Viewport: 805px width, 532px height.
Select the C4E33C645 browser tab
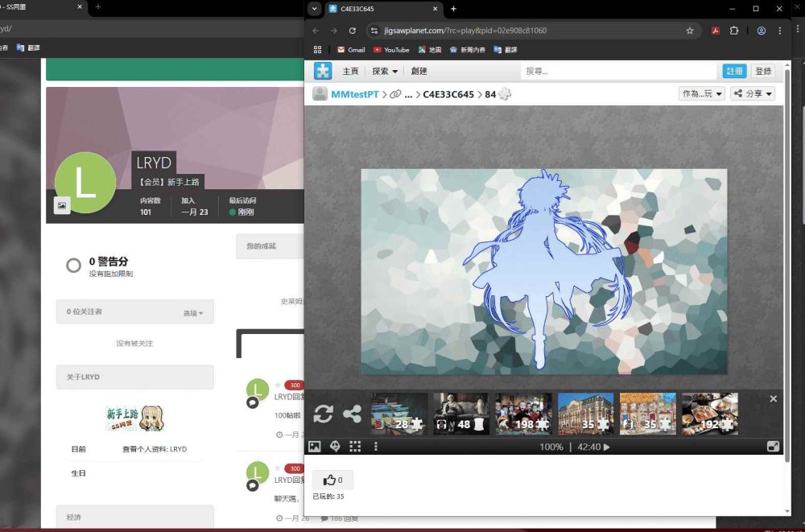pos(384,9)
